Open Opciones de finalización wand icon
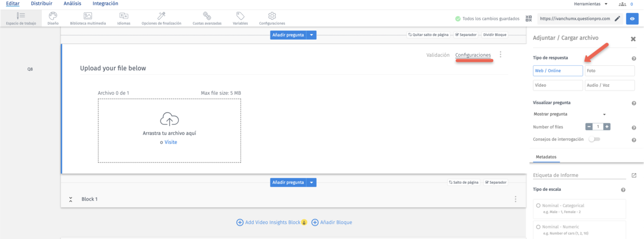This screenshot has height=239, width=644. pos(161,16)
